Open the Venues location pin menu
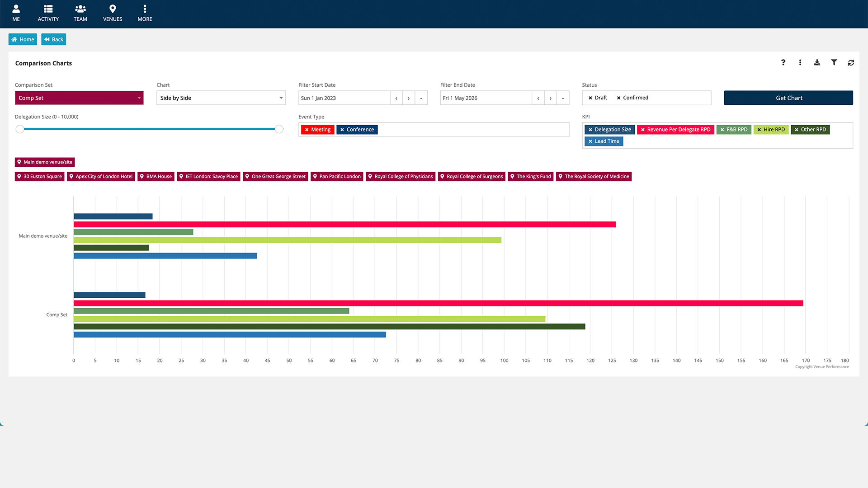868x488 pixels. coord(113,13)
